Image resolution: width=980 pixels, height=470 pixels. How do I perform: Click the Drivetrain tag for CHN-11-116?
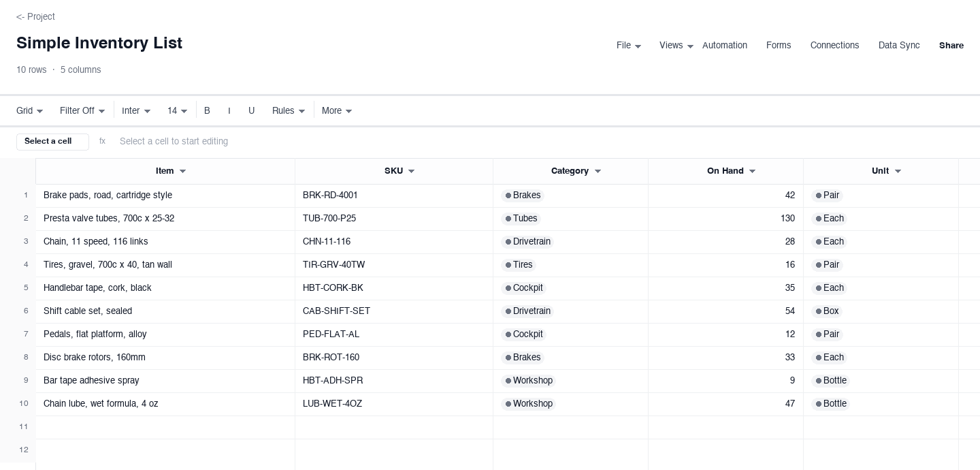527,242
